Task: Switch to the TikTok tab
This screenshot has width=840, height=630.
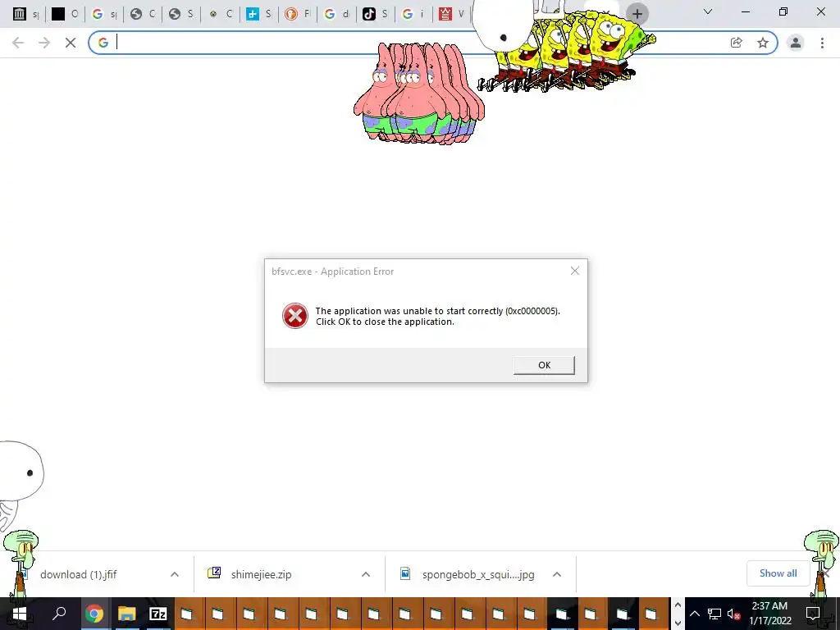Action: pos(375,14)
